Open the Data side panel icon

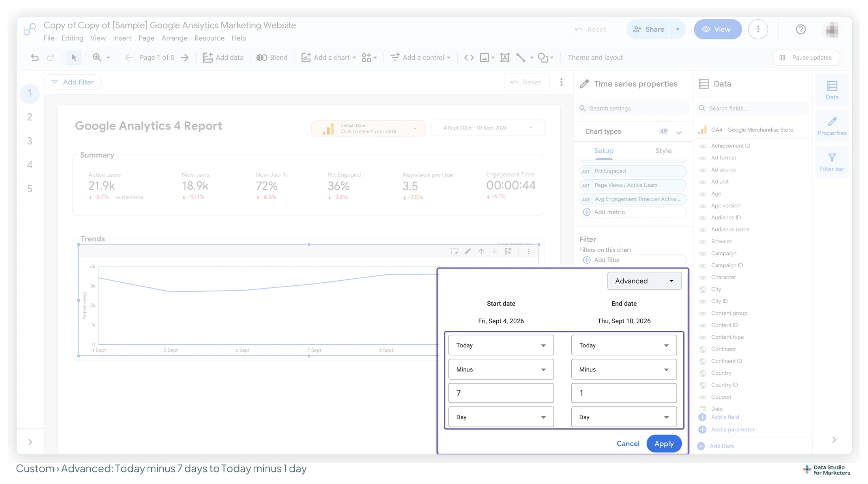(832, 90)
